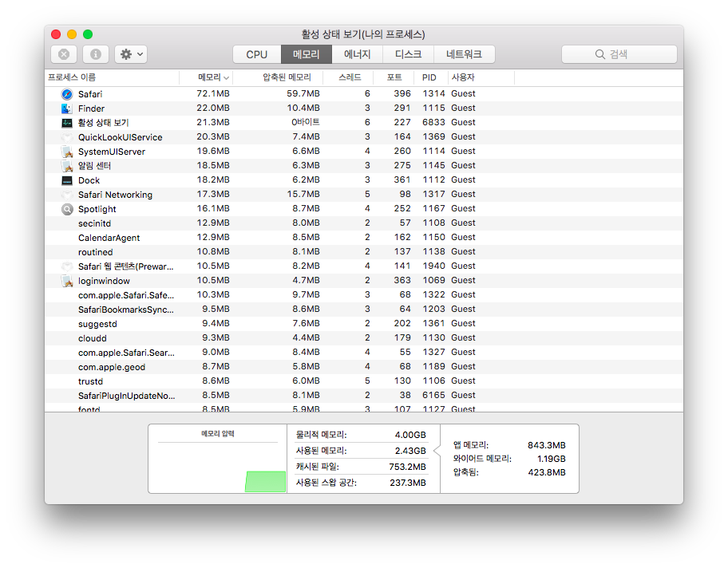728x568 pixels.
Task: Select the trustd process row
Action: (364, 381)
